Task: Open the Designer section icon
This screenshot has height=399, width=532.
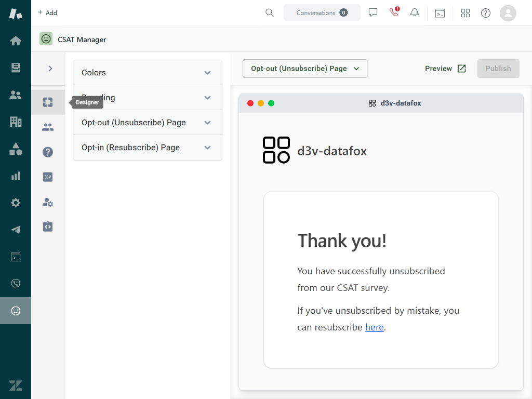Action: pyautogui.click(x=48, y=102)
